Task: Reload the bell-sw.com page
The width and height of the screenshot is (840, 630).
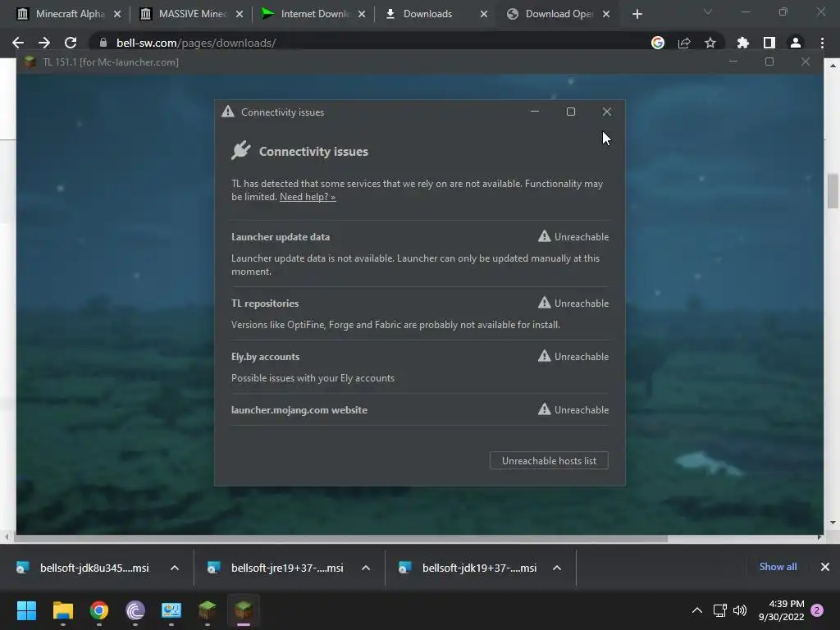Action: tap(71, 43)
